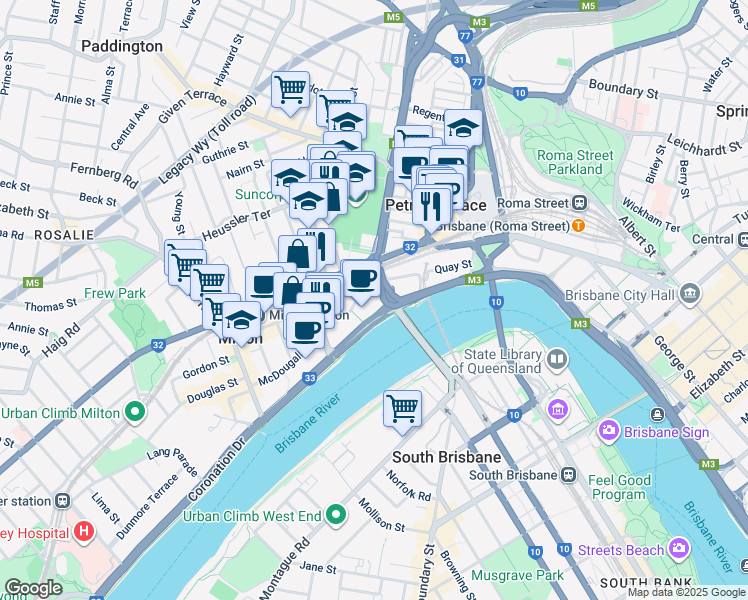This screenshot has width=748, height=600.
Task: Click the Brisbane City Hall landmark icon
Action: tap(690, 293)
